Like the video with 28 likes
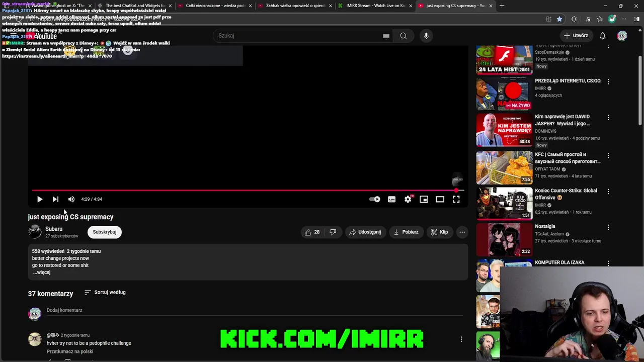Viewport: 644px width, 362px height. [312, 232]
